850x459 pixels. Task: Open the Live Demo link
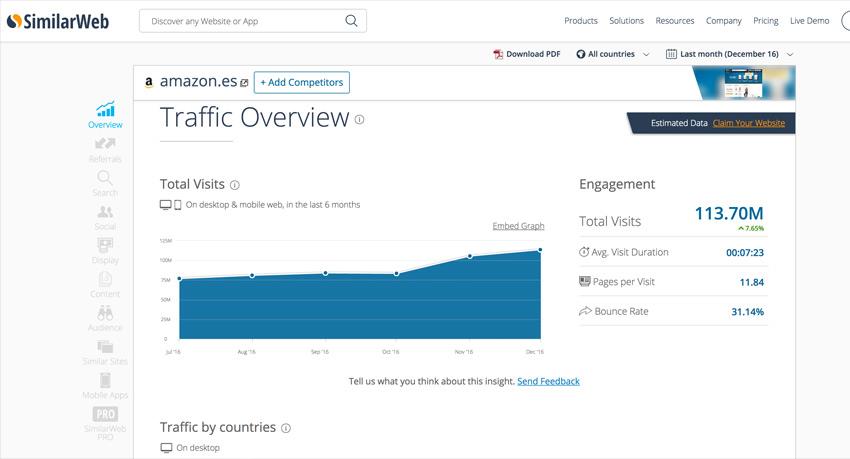coord(809,21)
